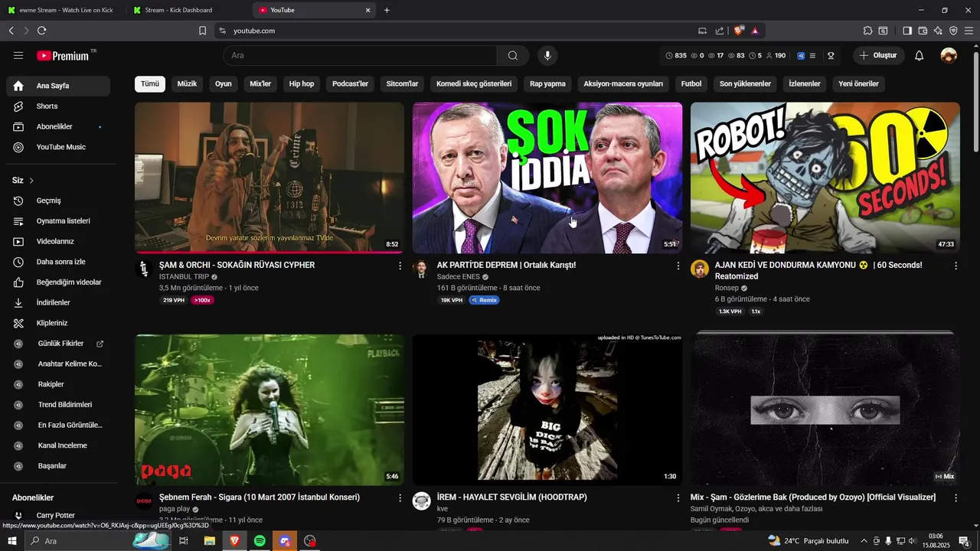Image resolution: width=980 pixels, height=551 pixels.
Task: Click the search magnifier button
Action: point(513,55)
